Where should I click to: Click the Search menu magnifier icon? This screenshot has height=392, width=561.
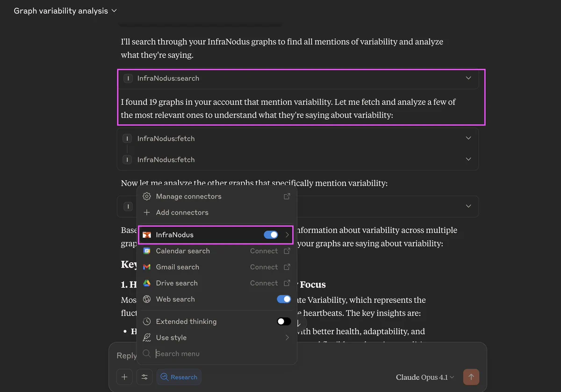click(x=147, y=354)
